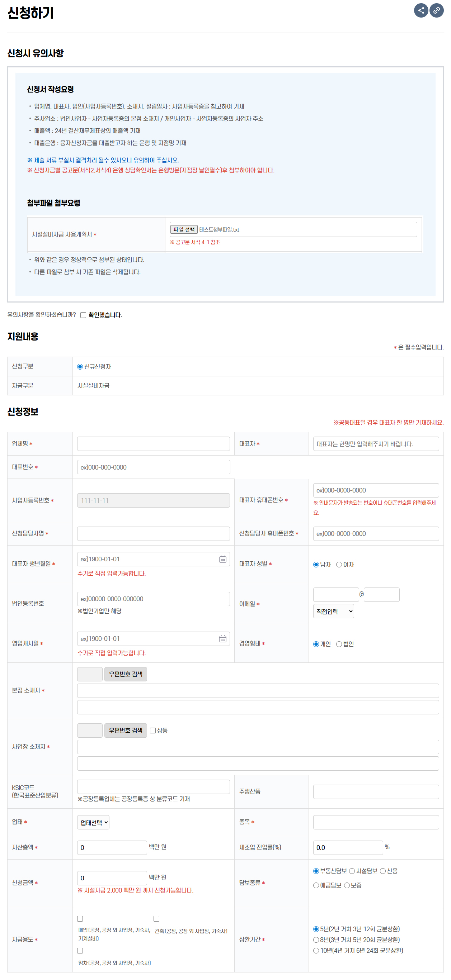
Task: Click the attached file name 테스트첨부파일.txt
Action: pyautogui.click(x=219, y=229)
